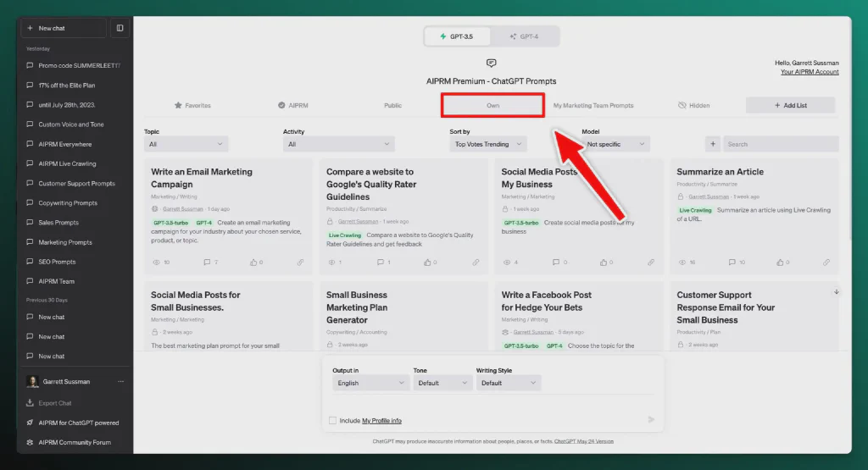The height and width of the screenshot is (470, 868).
Task: Click the down arrow icon near Customer Support card
Action: (x=837, y=291)
